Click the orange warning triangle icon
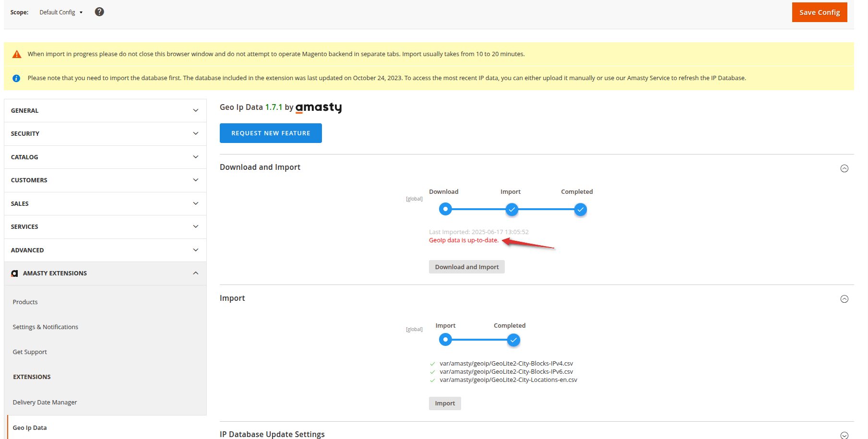This screenshot has width=868, height=439. pyautogui.click(x=17, y=54)
